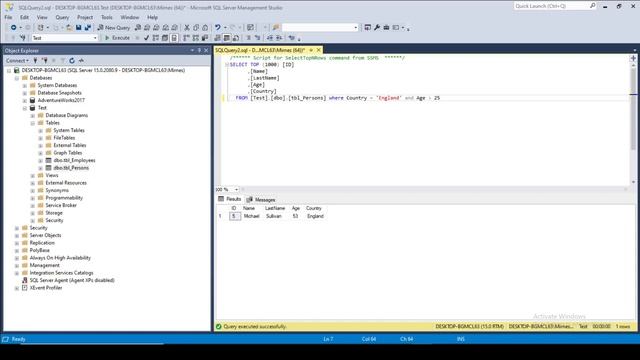This screenshot has width=640, height=360.
Task: Uncomment the selected lines icon
Action: pyautogui.click(x=258, y=38)
